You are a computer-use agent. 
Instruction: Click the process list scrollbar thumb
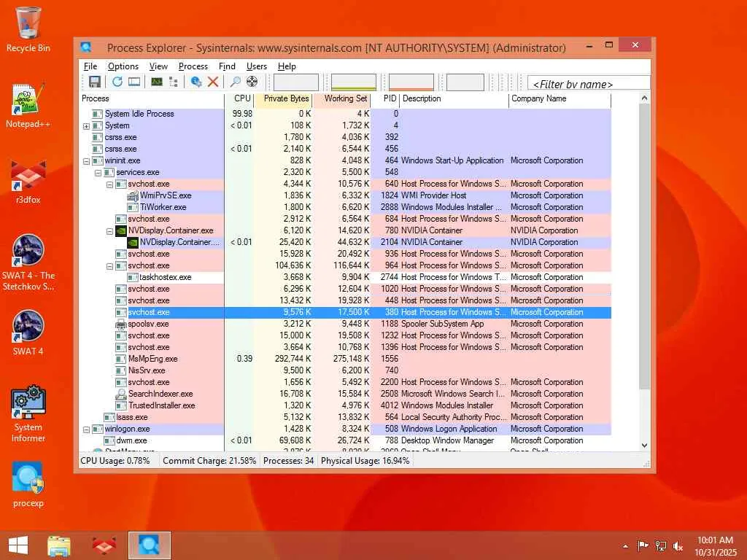tap(644, 246)
